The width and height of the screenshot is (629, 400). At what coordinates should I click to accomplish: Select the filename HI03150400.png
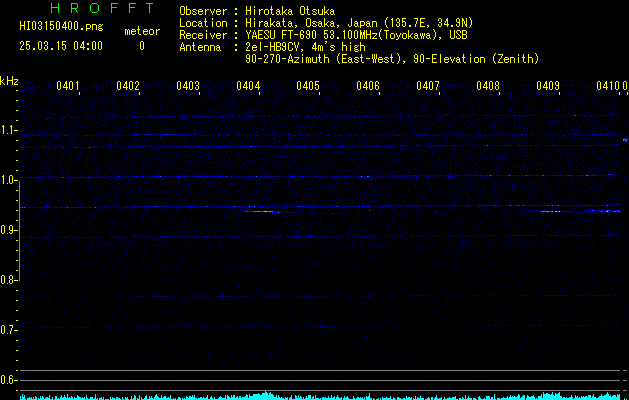click(x=61, y=27)
